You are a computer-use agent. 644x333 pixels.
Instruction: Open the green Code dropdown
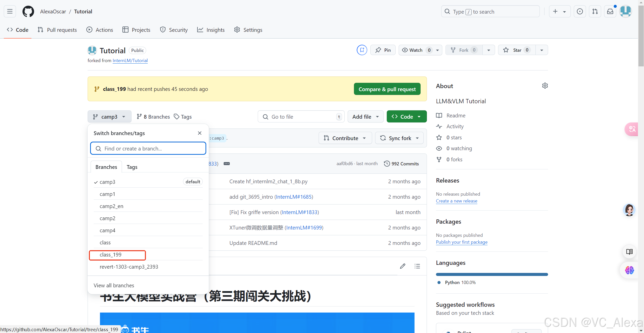tap(406, 117)
